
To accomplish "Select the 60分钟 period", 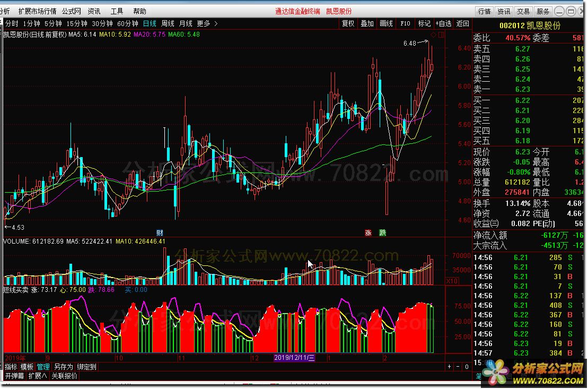I will [x=128, y=24].
